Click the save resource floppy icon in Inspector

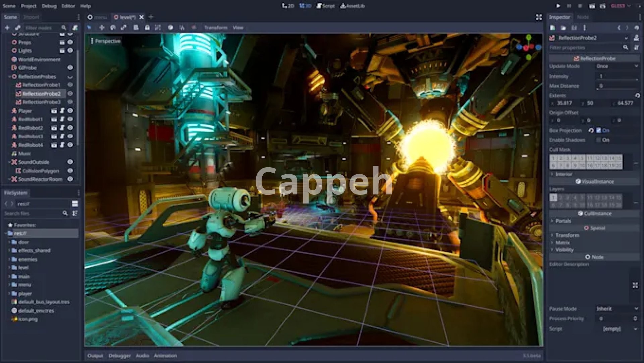(574, 28)
